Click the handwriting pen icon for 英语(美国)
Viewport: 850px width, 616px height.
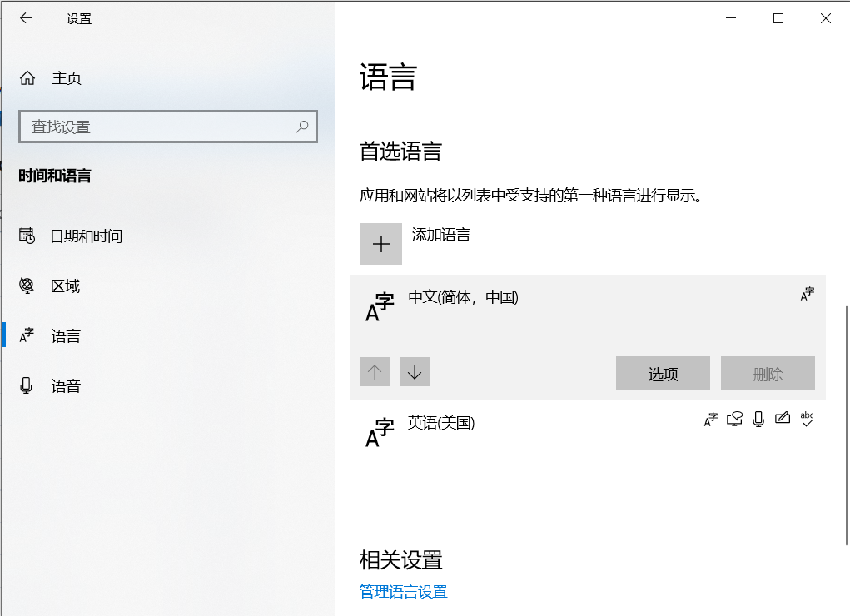(783, 419)
